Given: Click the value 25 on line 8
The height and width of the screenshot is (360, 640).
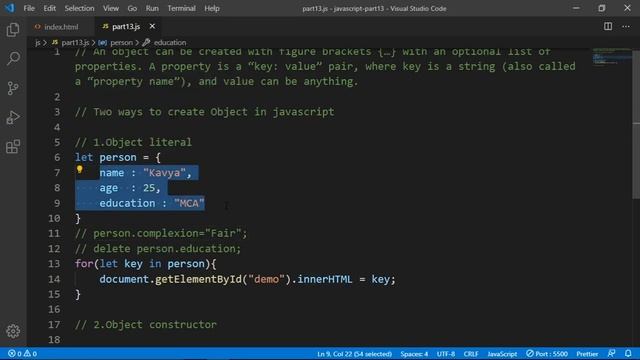Looking at the screenshot, I should pos(149,188).
